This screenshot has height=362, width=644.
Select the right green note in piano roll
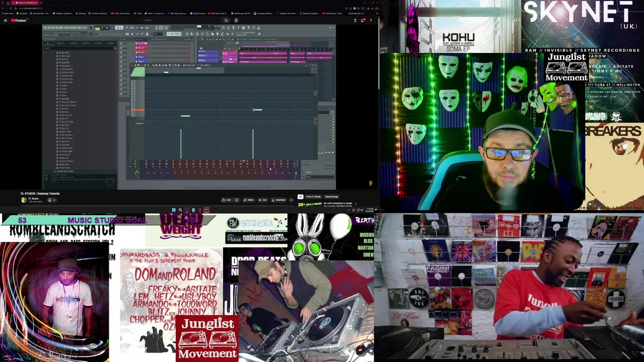[258, 110]
